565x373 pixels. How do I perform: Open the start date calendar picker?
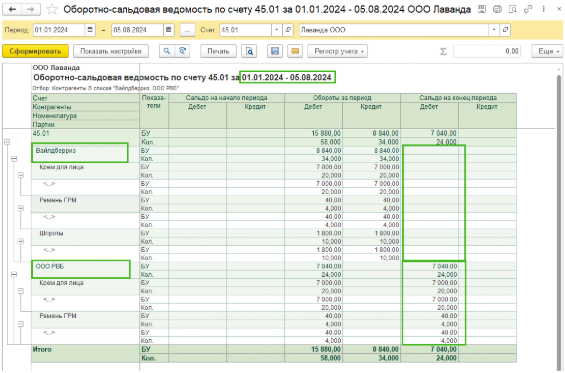(90, 30)
